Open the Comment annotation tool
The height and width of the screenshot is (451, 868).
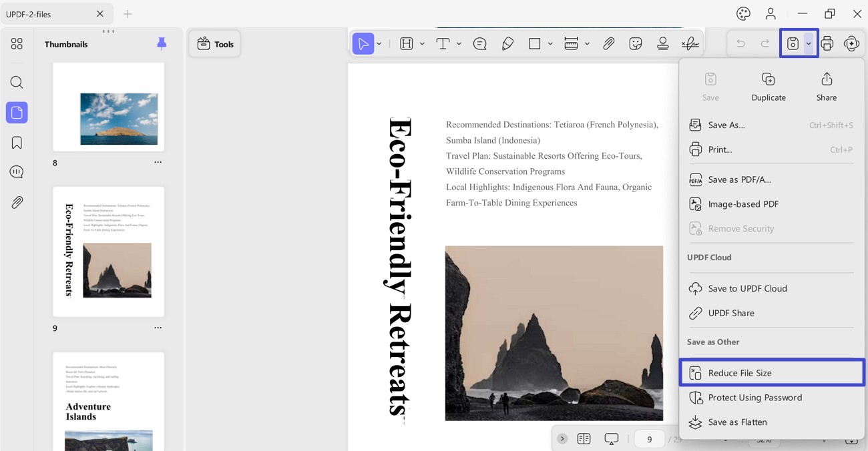click(479, 43)
